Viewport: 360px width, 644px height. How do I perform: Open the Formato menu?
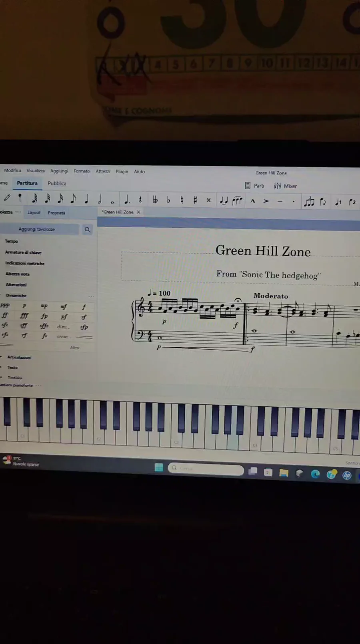pyautogui.click(x=82, y=171)
